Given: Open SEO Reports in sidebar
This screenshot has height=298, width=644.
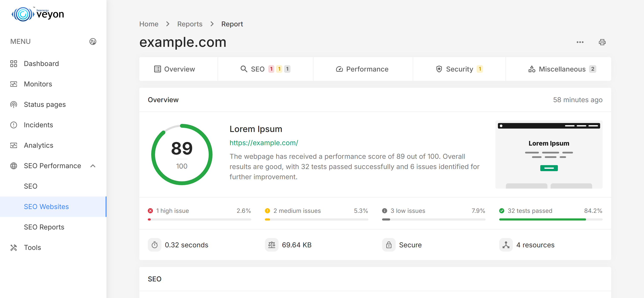Looking at the screenshot, I should pyautogui.click(x=44, y=227).
